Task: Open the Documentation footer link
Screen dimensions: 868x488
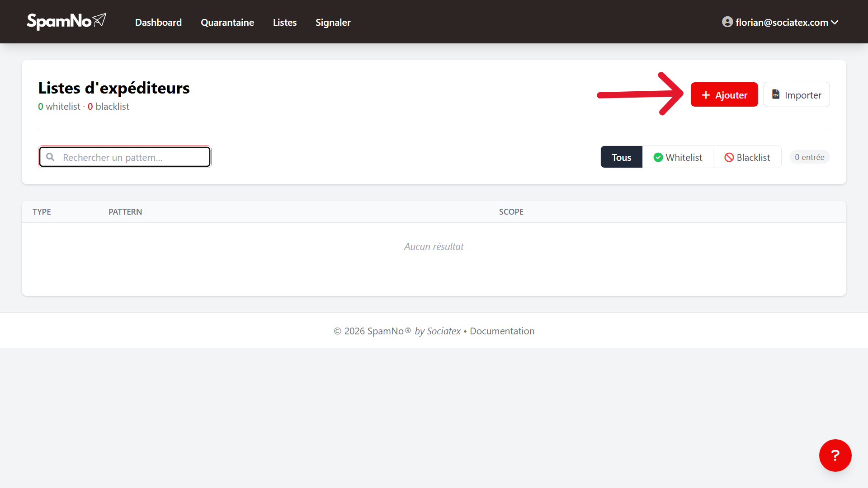Action: (x=502, y=331)
